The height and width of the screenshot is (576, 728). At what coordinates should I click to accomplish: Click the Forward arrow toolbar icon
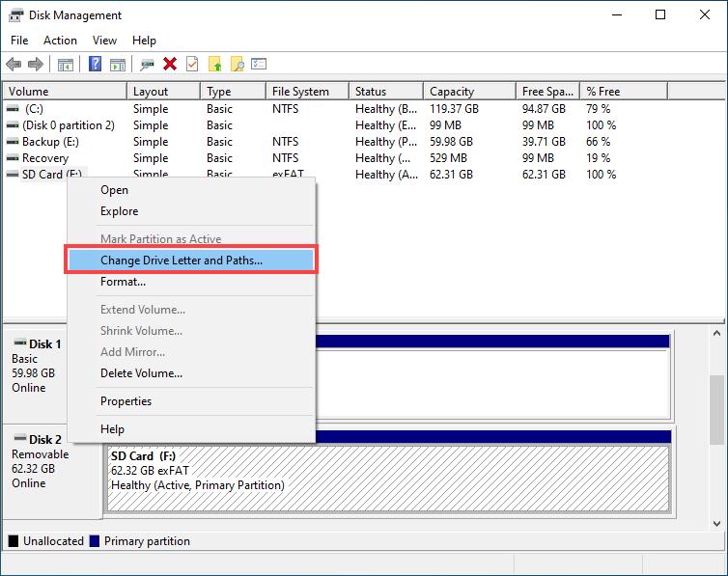point(36,65)
